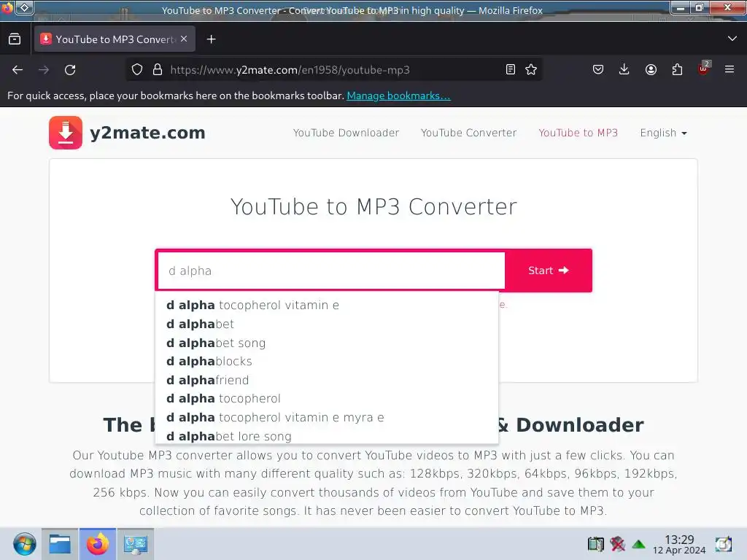Click the Firefox View icon
Viewport: 747px width, 560px height.
[15, 39]
